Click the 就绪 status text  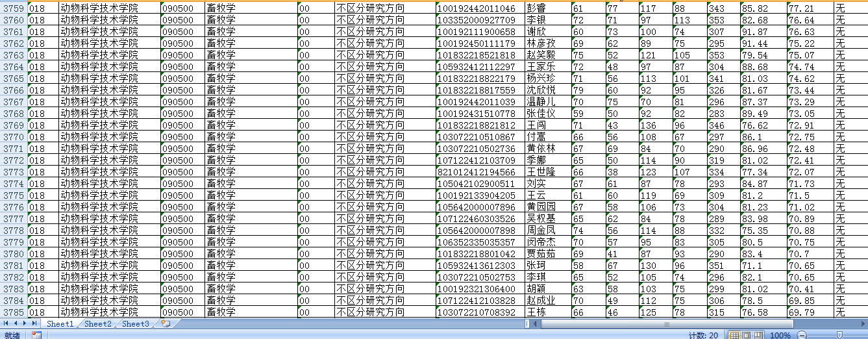[x=12, y=335]
